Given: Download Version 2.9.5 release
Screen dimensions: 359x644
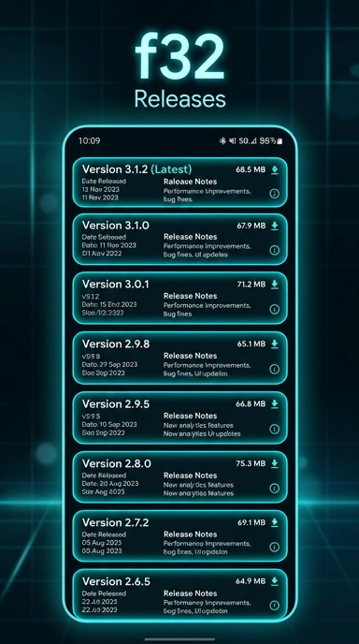Looking at the screenshot, I should click(x=275, y=403).
